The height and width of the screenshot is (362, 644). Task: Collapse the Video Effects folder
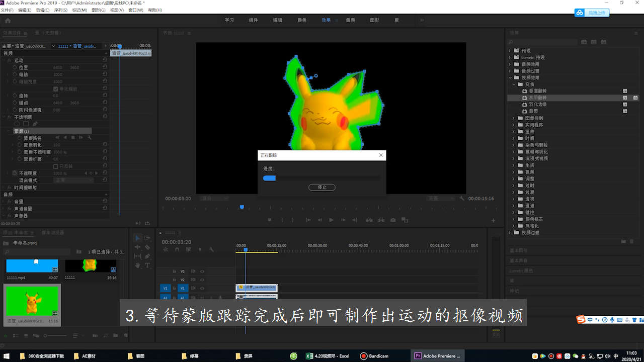tap(510, 77)
